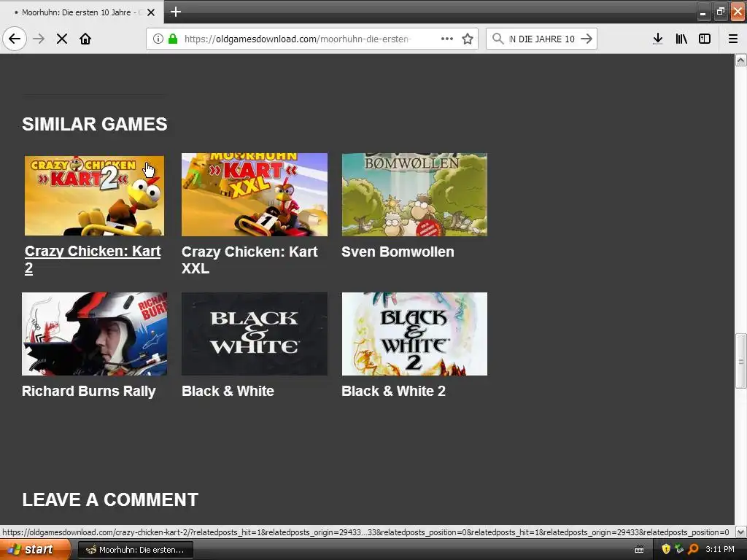Open the library bookshelf icon
This screenshot has width=747, height=560.
681,39
